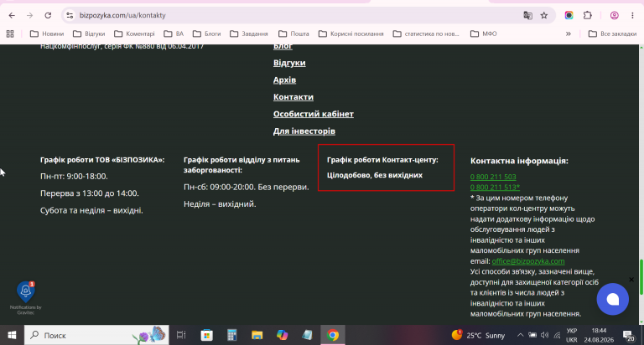Open the Архів footer link

284,80
